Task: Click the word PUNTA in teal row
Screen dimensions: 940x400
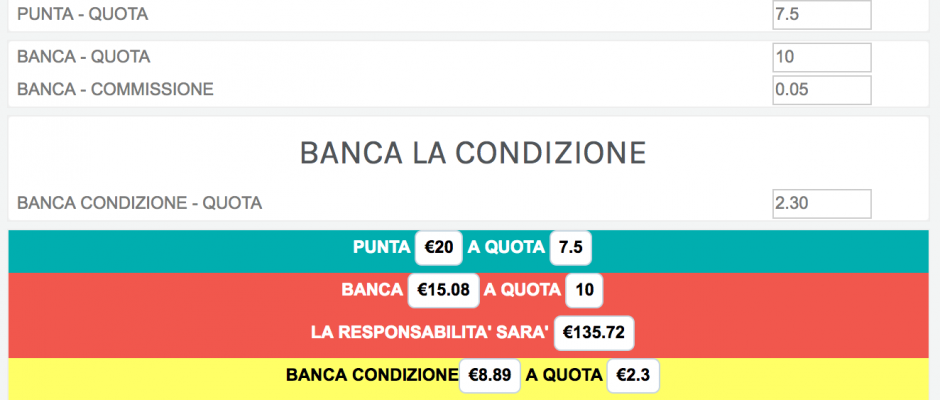Action: coord(380,247)
